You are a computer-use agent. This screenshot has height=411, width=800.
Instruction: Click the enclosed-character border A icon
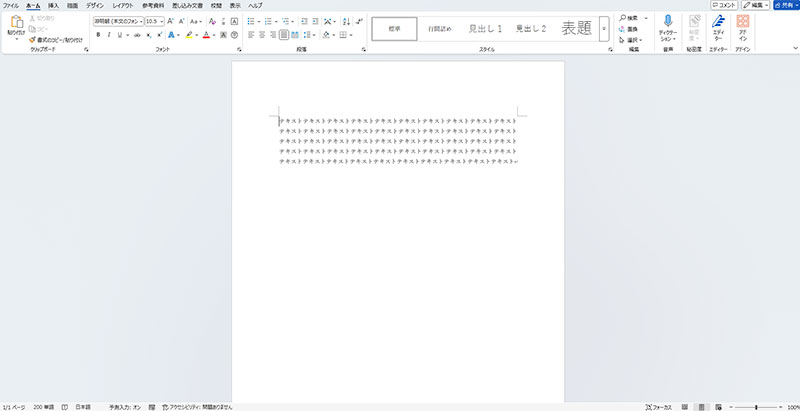[235, 21]
